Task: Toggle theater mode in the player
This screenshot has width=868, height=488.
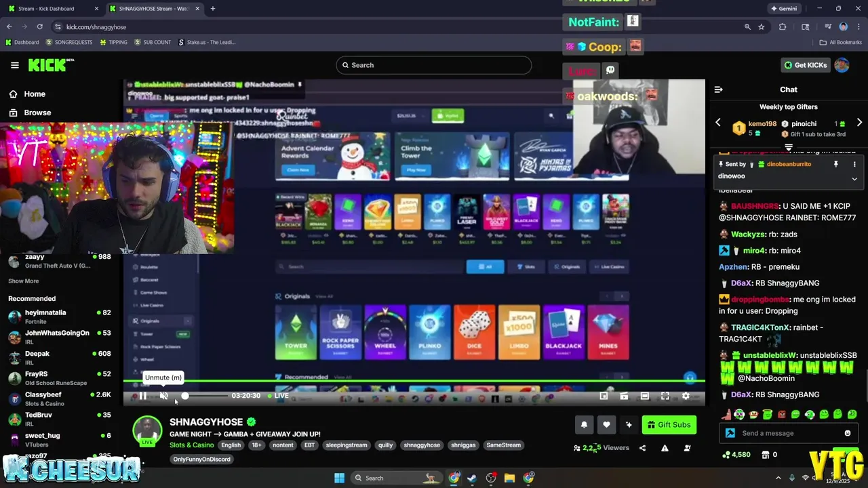Action: coord(645,396)
